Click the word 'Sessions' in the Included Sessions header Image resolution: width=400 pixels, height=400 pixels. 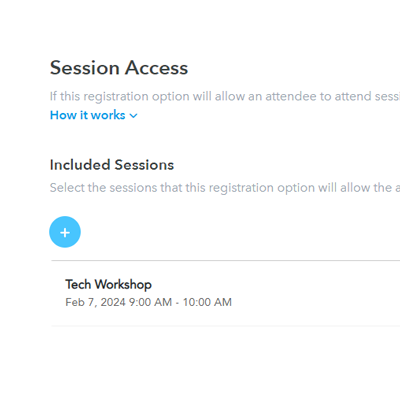144,165
